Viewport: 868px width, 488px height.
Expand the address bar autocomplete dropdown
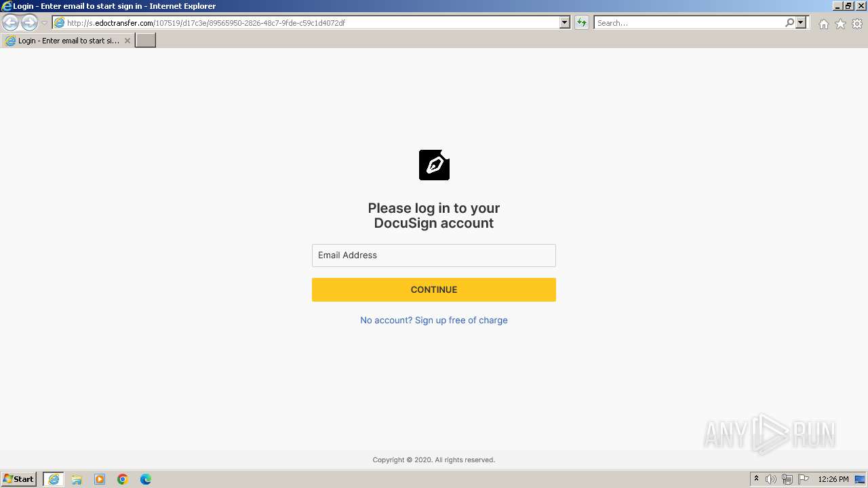[x=565, y=23]
